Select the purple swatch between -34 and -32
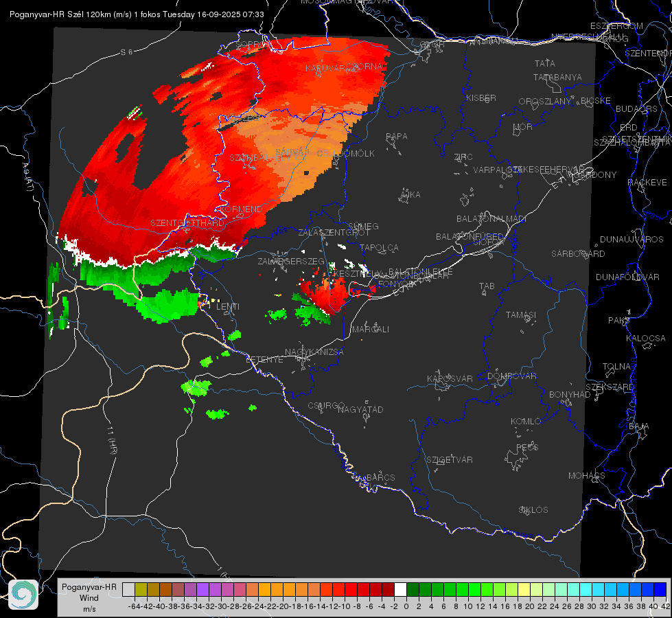The width and height of the screenshot is (672, 618). tap(202, 589)
